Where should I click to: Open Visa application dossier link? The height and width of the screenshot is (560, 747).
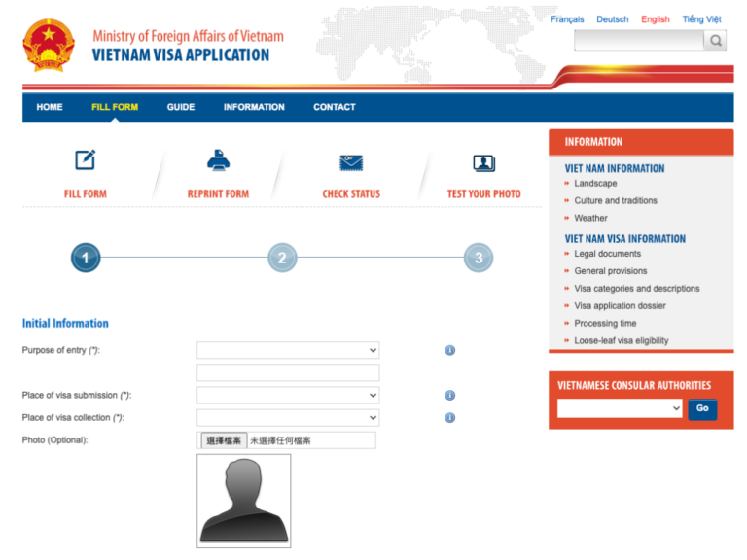620,305
